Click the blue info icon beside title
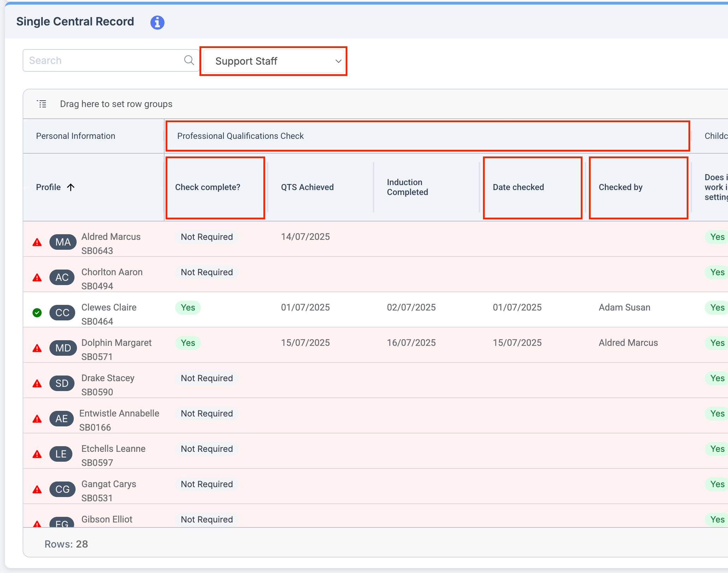Image resolution: width=728 pixels, height=573 pixels. [x=157, y=22]
